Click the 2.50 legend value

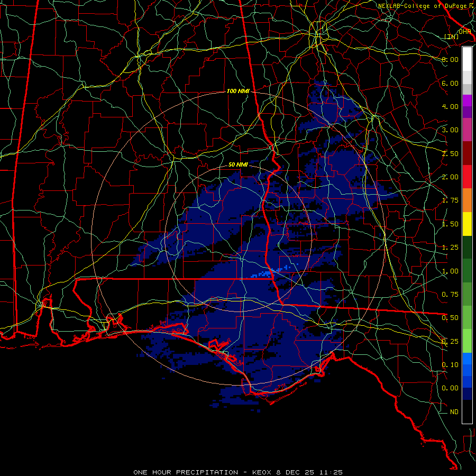(450, 153)
